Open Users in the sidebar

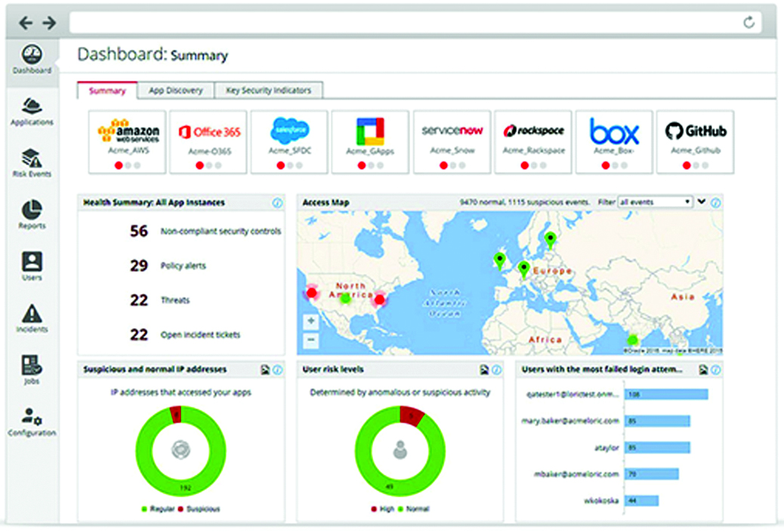click(32, 266)
